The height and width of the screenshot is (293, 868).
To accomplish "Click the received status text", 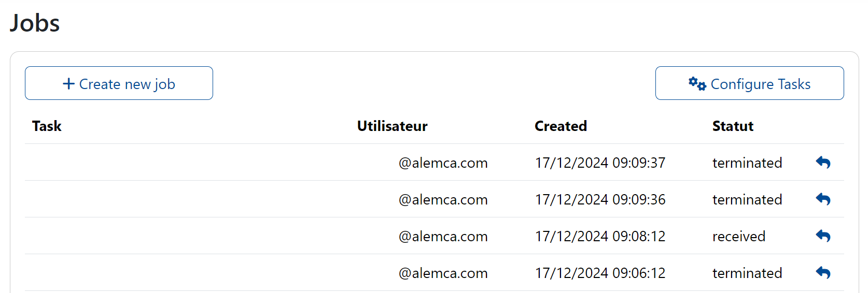I will tap(739, 237).
